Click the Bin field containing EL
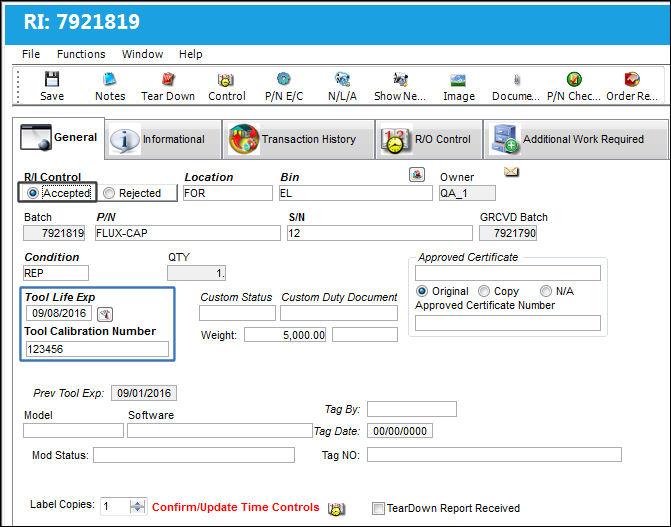This screenshot has width=671, height=527. tap(356, 193)
